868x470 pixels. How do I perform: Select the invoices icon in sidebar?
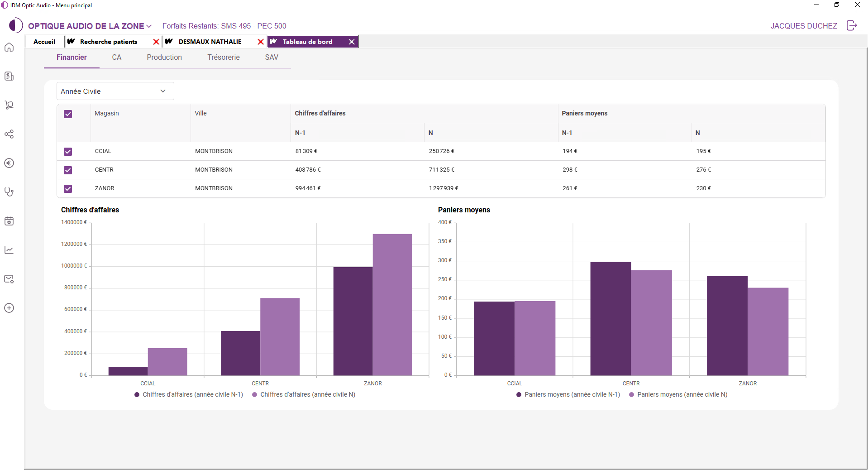[9, 76]
